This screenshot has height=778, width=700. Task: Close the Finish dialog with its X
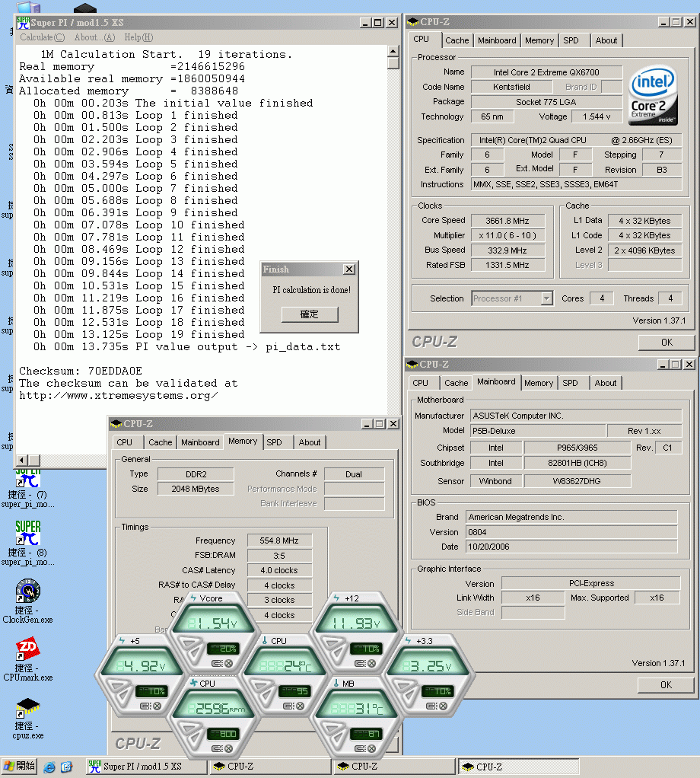click(x=349, y=269)
